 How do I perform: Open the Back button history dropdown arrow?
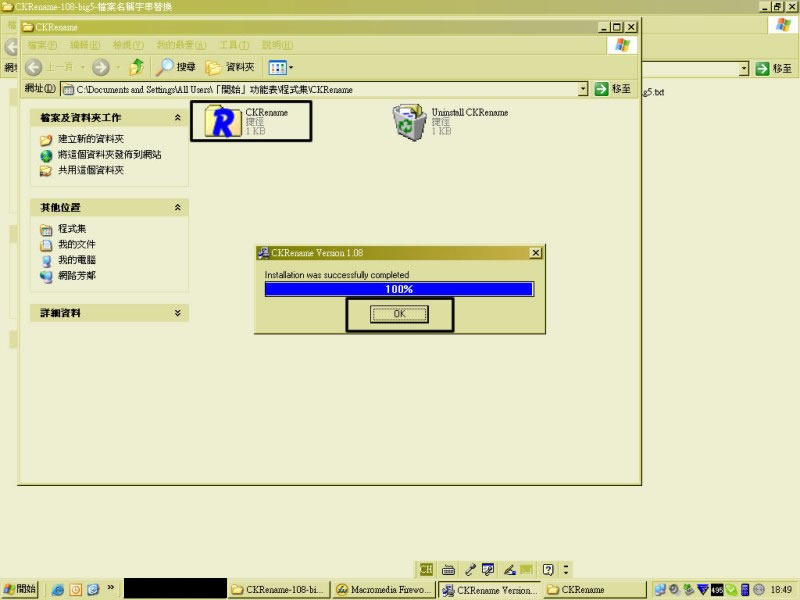tap(82, 67)
